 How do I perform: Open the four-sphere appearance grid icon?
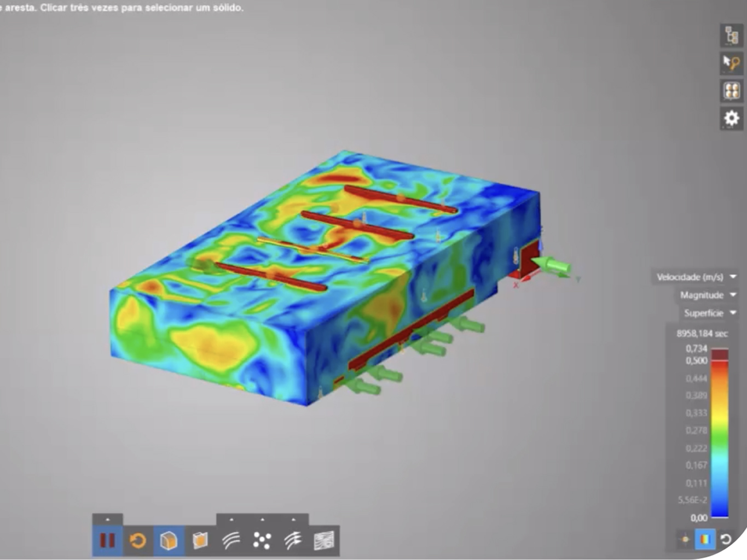(x=731, y=91)
